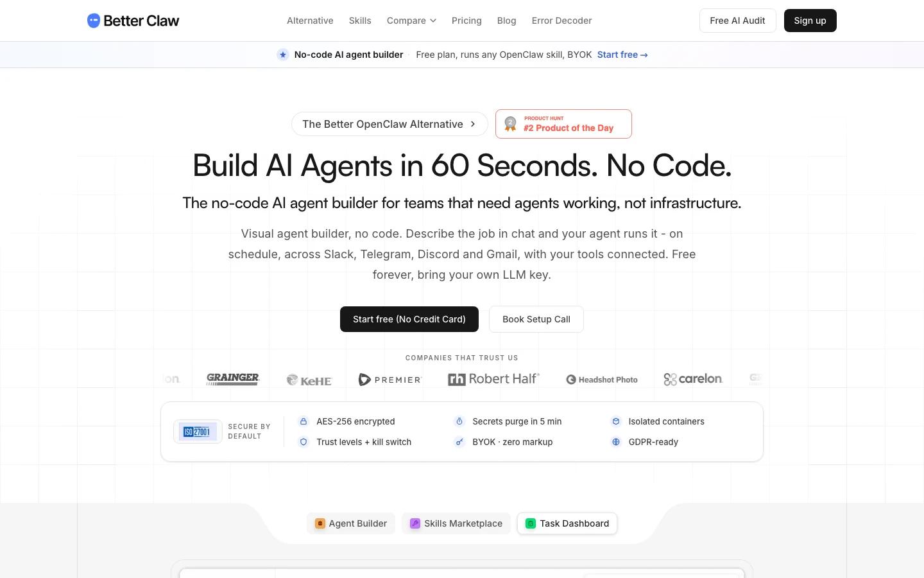Open the #2 Product of the Day badge
Viewport: 924px width, 578px height.
563,124
